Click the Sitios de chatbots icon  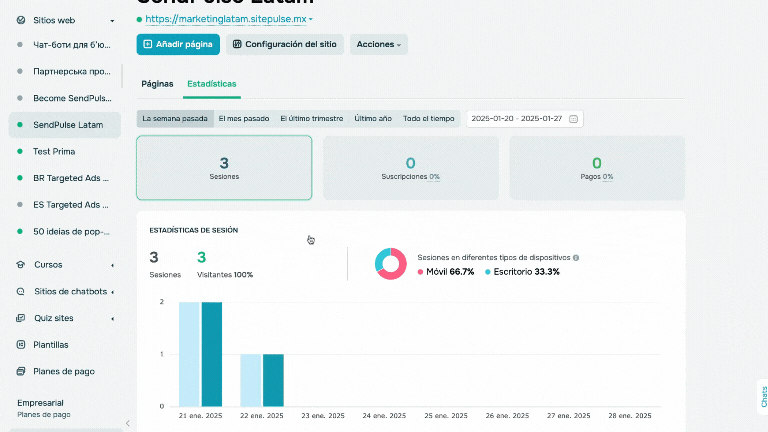point(21,292)
